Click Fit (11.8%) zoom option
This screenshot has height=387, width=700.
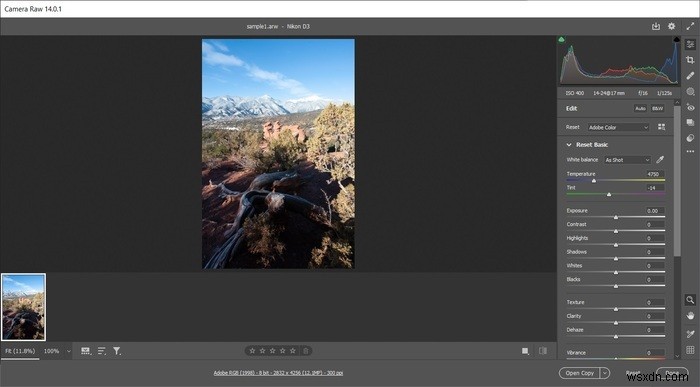pyautogui.click(x=20, y=351)
